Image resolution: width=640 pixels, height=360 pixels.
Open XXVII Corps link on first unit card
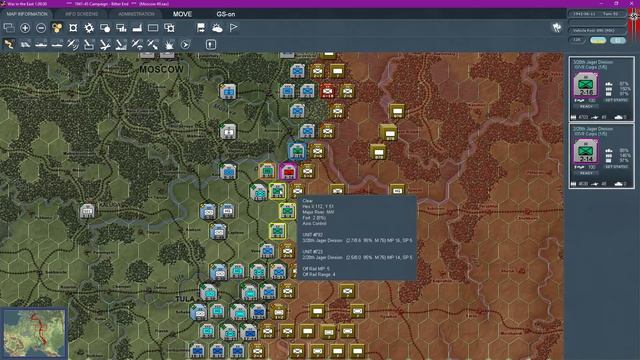coord(591,67)
